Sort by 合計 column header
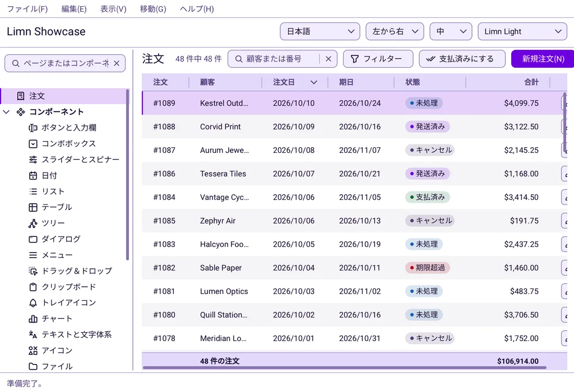Image resolution: width=574 pixels, height=392 pixels. (508, 82)
